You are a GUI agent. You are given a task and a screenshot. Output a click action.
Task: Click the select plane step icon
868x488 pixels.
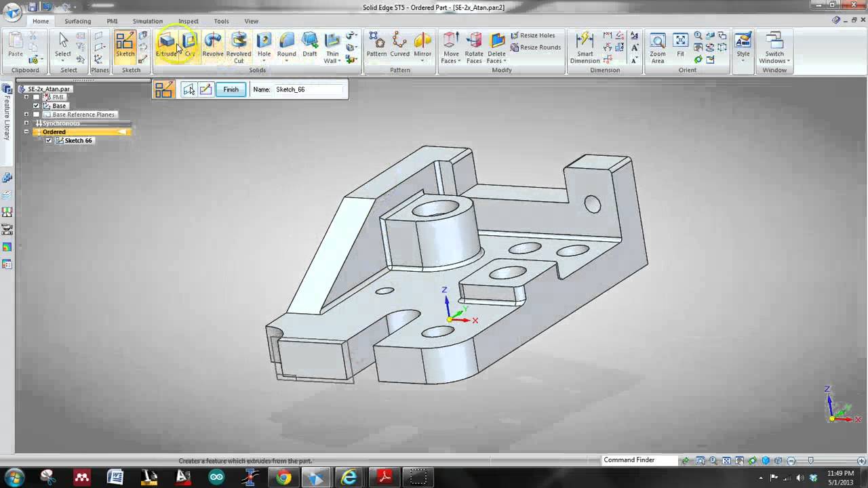[x=189, y=89]
